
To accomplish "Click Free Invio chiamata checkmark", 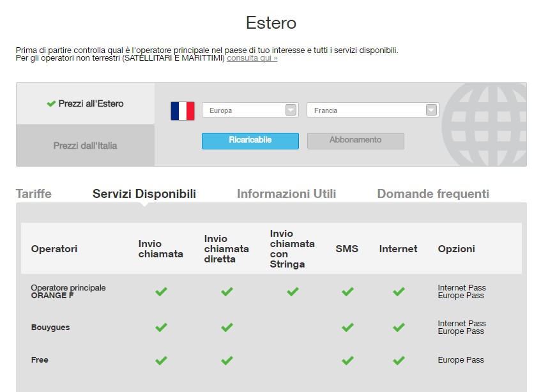I will tap(161, 361).
